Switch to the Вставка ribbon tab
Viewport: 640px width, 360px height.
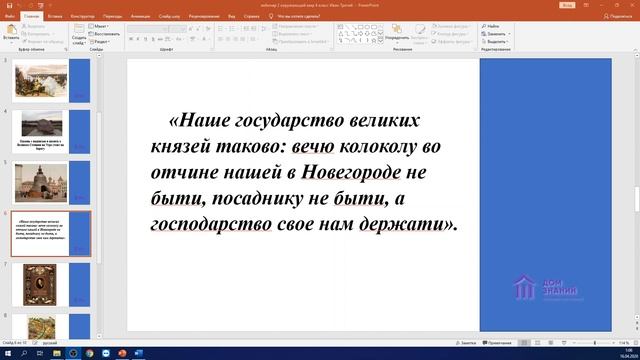[x=55, y=16]
